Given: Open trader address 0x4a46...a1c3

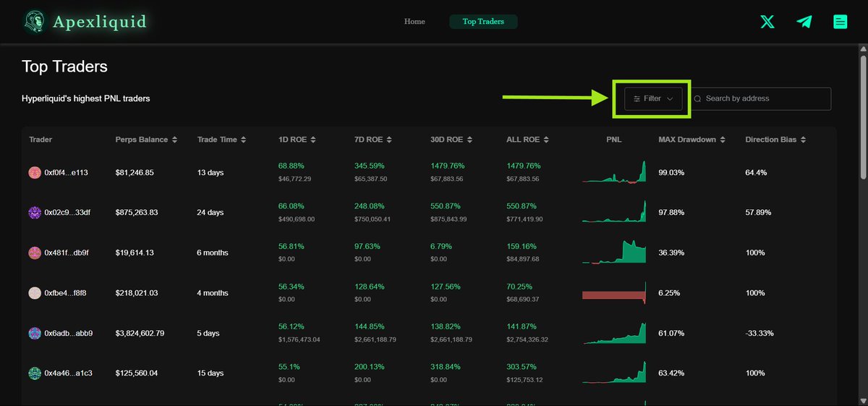Looking at the screenshot, I should point(68,373).
